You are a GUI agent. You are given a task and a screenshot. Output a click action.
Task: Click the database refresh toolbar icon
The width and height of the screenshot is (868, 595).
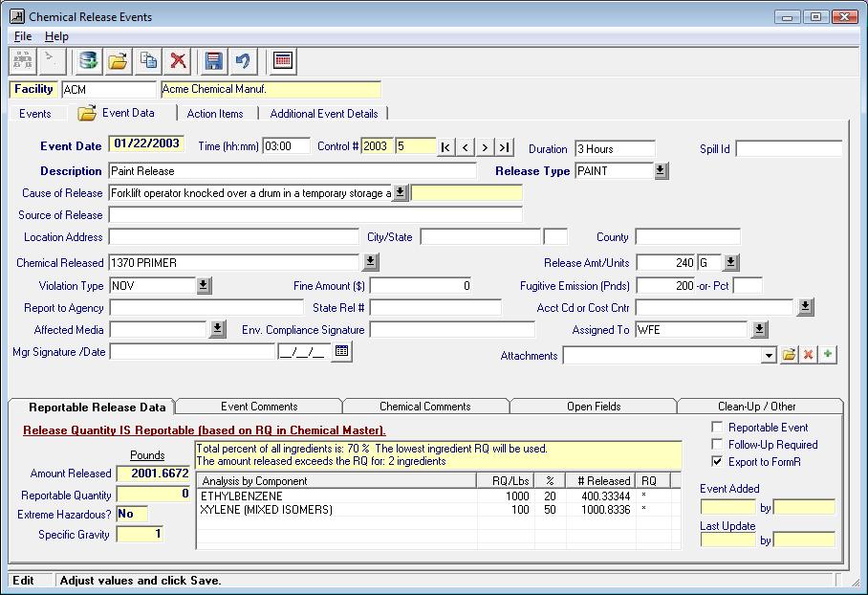89,60
